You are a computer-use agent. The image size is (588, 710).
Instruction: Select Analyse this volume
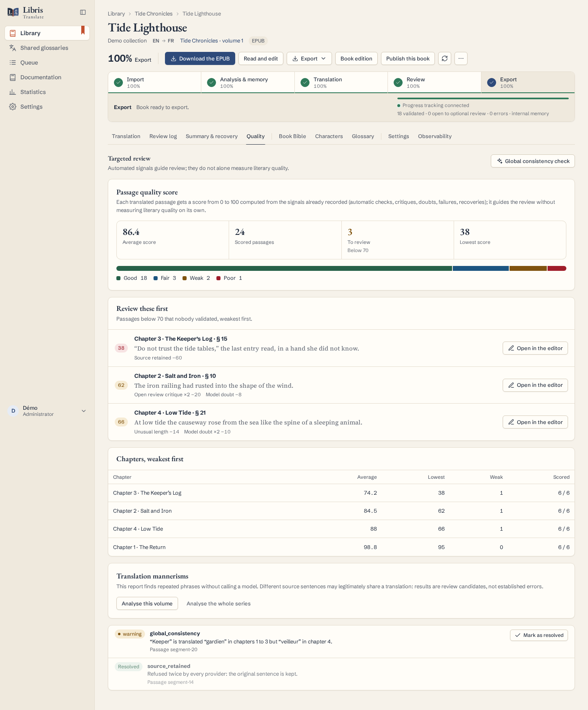click(147, 603)
